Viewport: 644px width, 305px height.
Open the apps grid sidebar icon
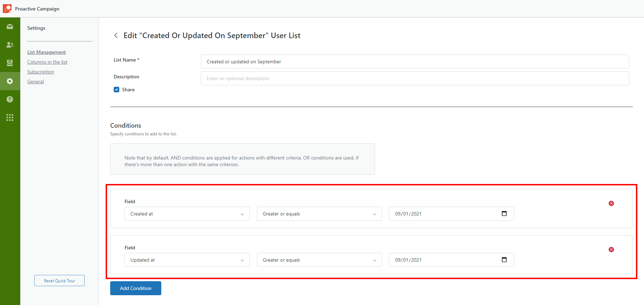pos(10,118)
